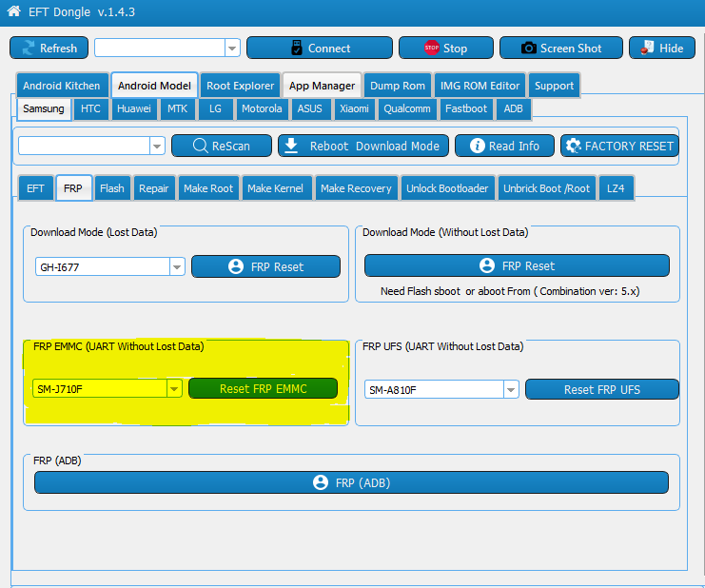Viewport: 705px width, 588px height.
Task: Expand the SM-A810F model dropdown
Action: pos(511,390)
